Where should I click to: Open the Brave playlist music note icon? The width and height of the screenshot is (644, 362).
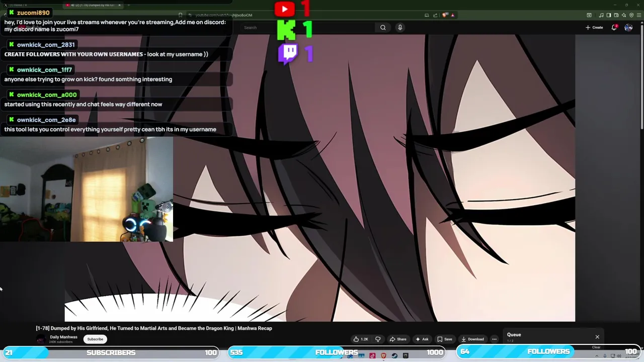pos(601,15)
